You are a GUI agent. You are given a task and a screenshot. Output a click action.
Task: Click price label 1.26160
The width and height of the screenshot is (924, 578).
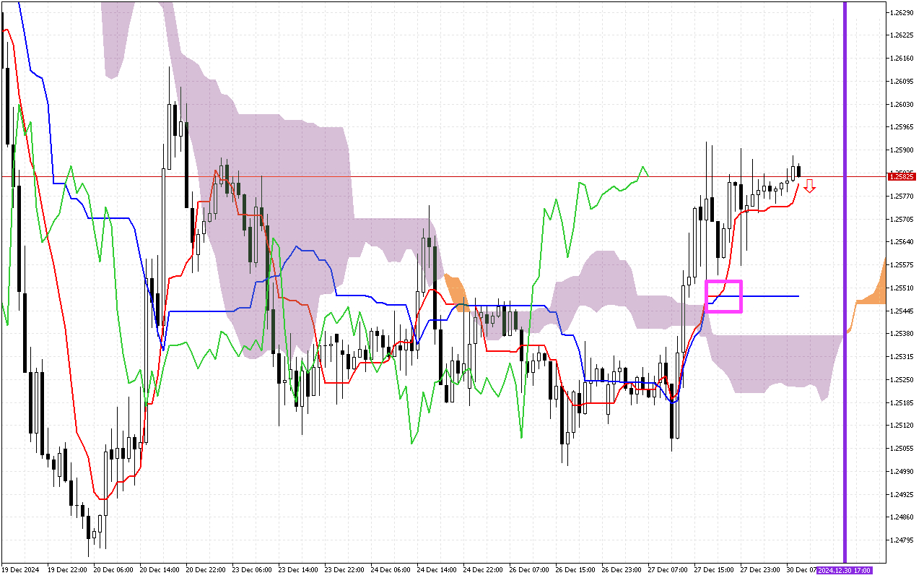tap(902, 59)
